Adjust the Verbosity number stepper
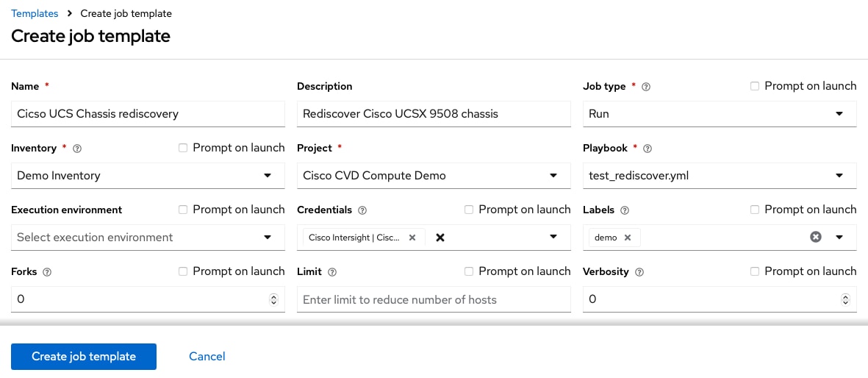The width and height of the screenshot is (868, 378). coord(845,299)
